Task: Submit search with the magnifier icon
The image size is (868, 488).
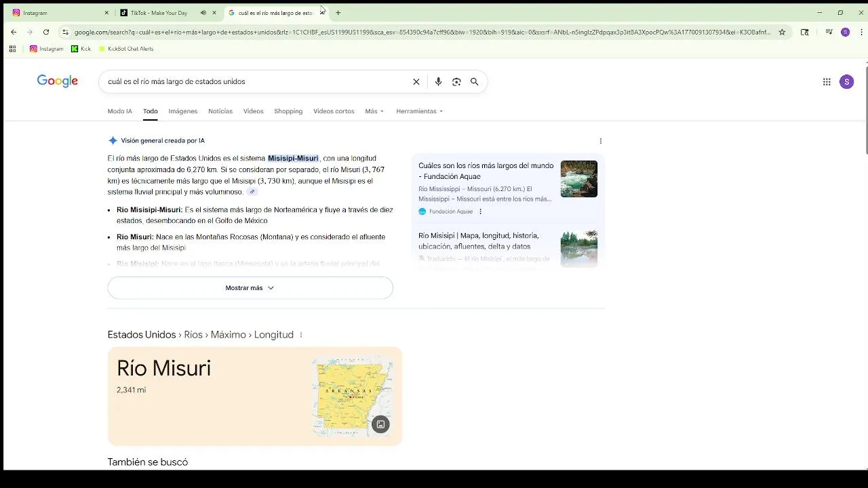Action: point(475,81)
